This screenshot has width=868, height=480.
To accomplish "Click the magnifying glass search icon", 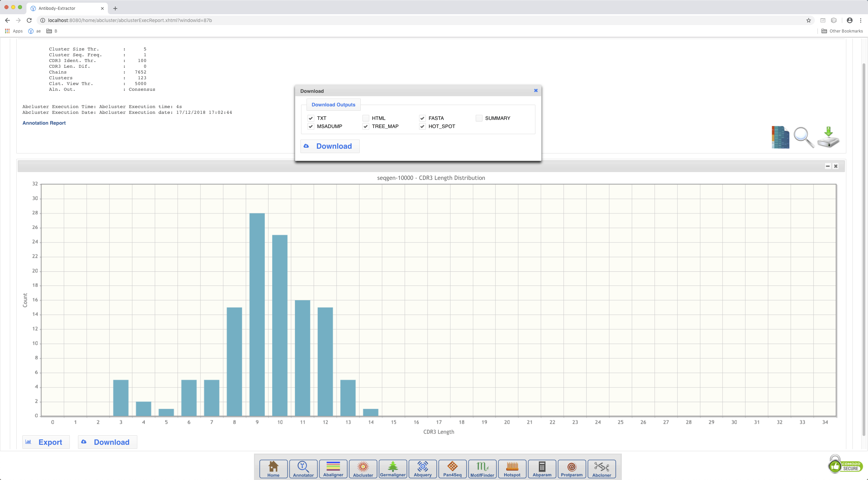I will 804,137.
